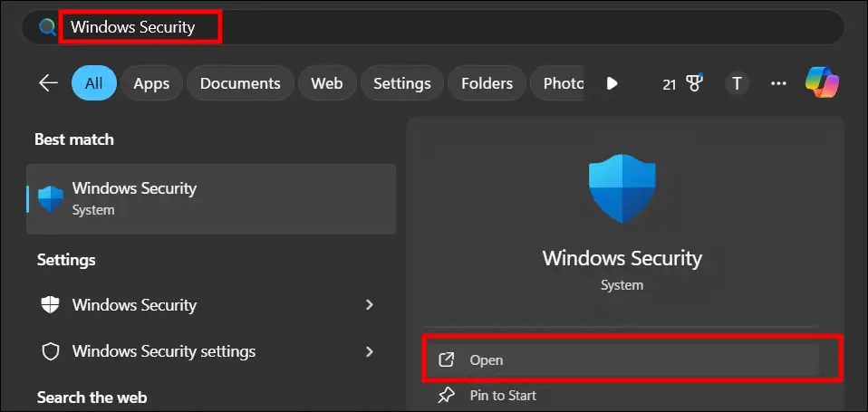This screenshot has width=868, height=412.
Task: Switch to the Apps filter tab
Action: click(x=151, y=83)
